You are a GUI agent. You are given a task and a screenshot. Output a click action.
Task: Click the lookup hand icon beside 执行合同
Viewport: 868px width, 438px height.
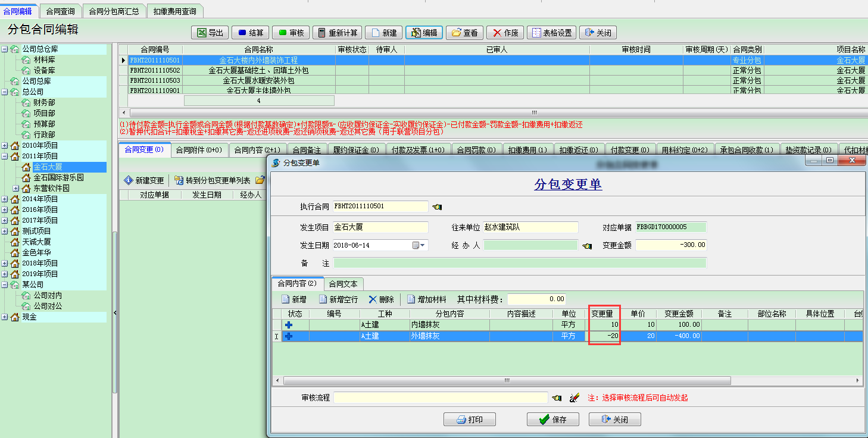tap(437, 207)
